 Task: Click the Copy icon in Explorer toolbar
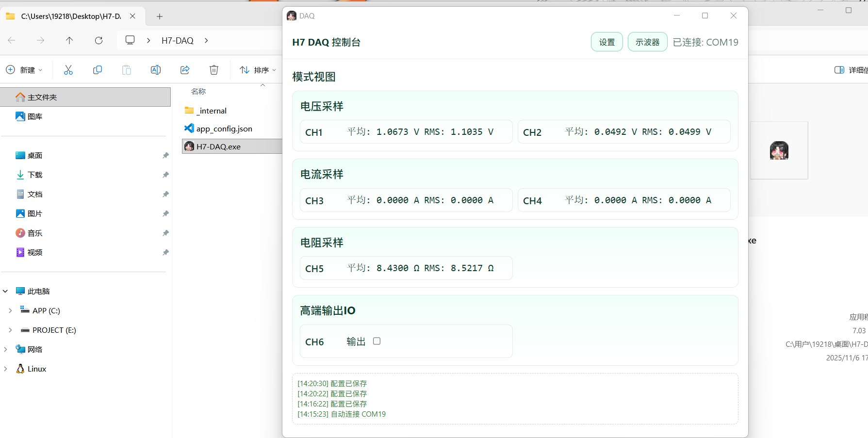(98, 70)
